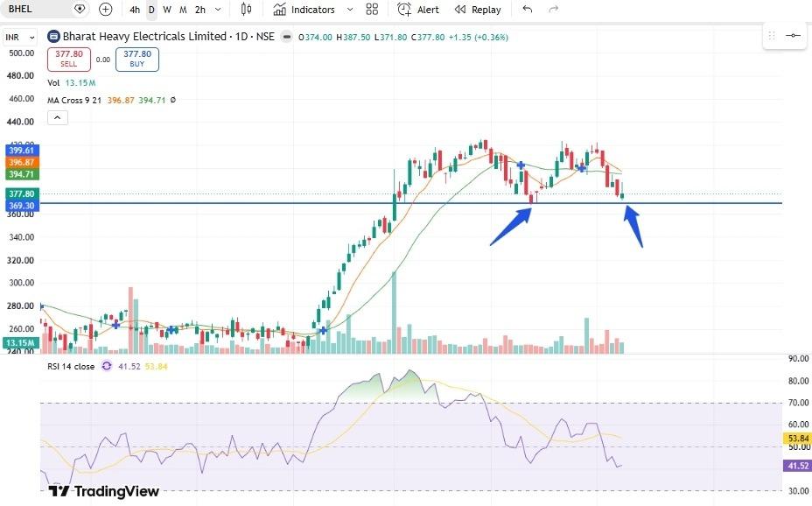Click the green 394.71 MA price label
The image size is (812, 506).
tap(21, 174)
